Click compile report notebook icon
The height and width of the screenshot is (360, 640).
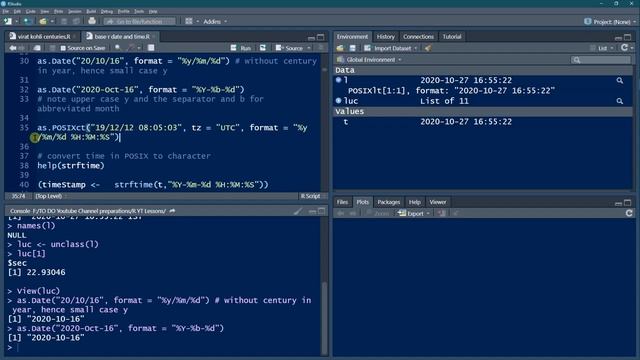pos(151,48)
